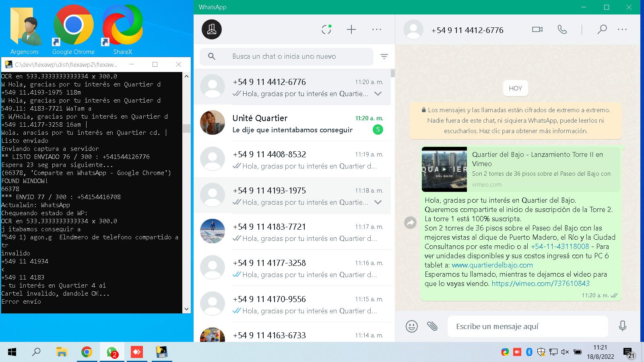
Task: Toggle the unread chats filter icon
Action: coord(384,57)
